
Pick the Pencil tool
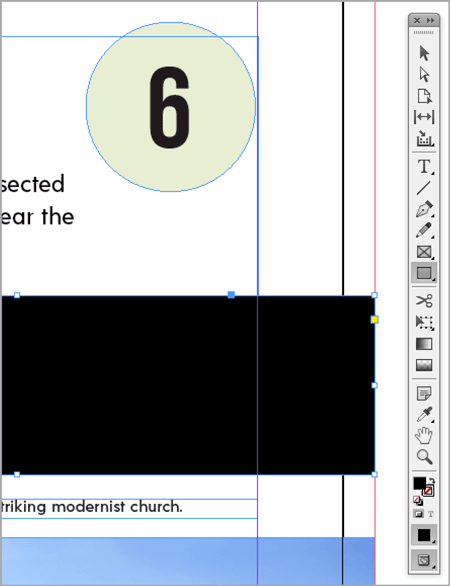pyautogui.click(x=424, y=231)
